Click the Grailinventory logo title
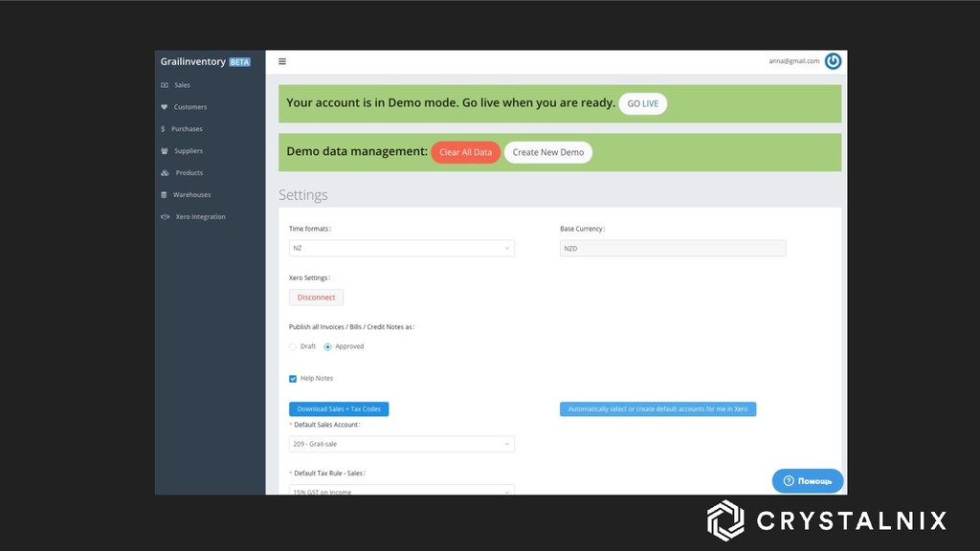 pyautogui.click(x=193, y=61)
